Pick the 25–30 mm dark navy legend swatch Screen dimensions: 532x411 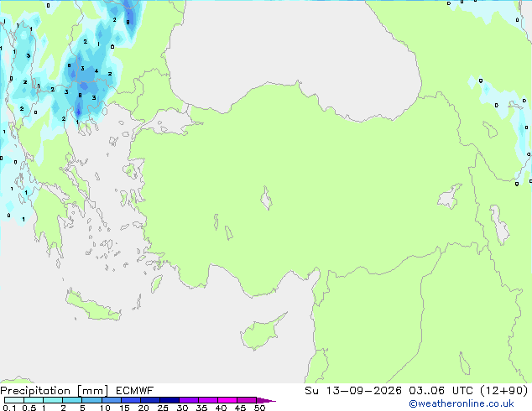click(x=170, y=400)
